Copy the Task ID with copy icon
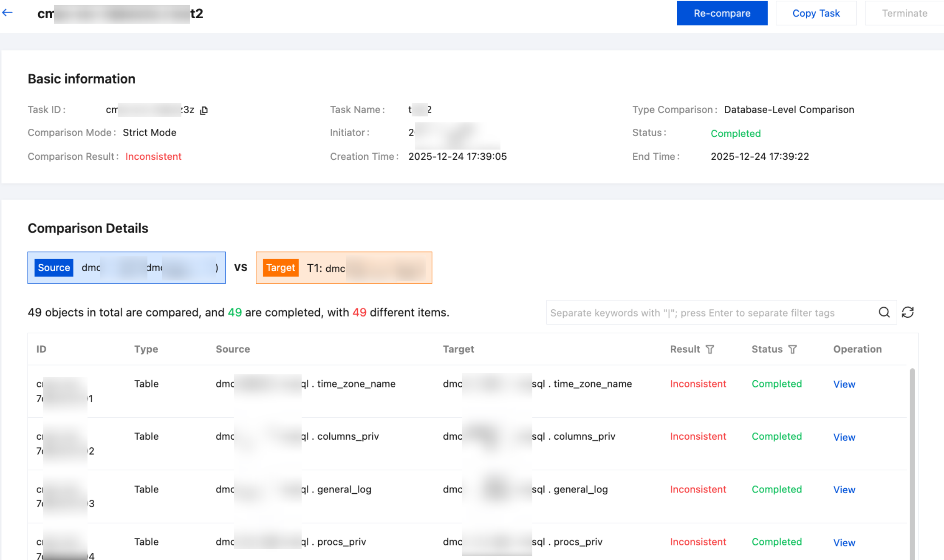This screenshot has height=560, width=944. [x=204, y=110]
